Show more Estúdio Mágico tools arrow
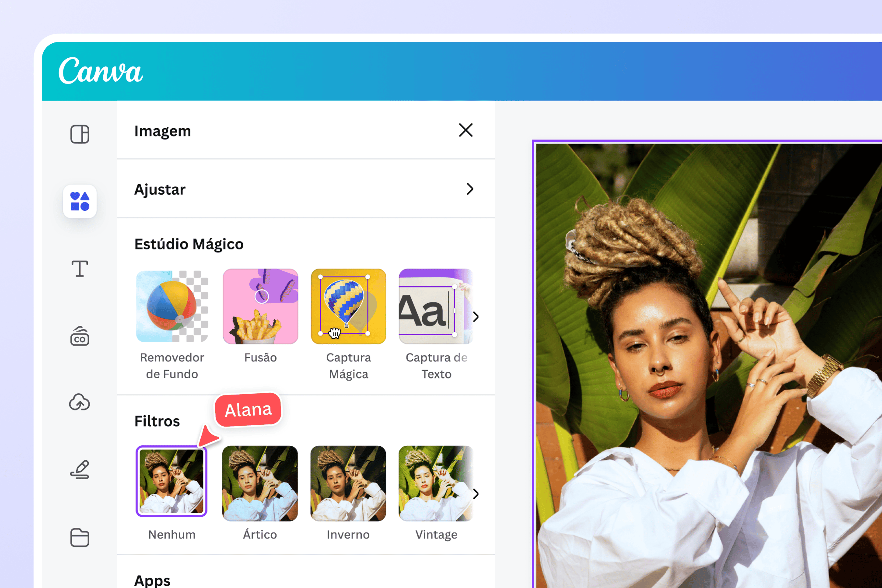 tap(476, 317)
